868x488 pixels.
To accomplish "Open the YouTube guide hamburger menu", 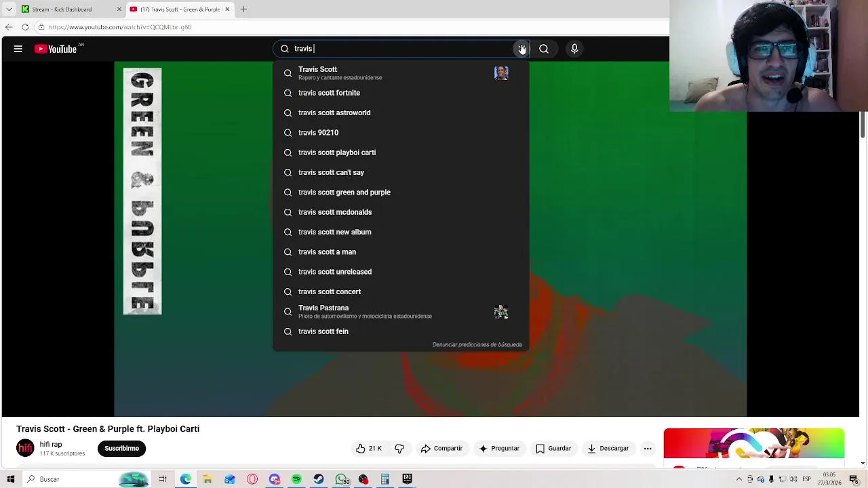I will click(x=18, y=49).
